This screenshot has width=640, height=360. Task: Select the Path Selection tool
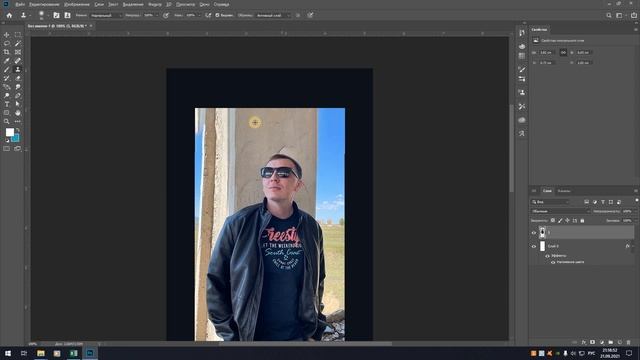[x=18, y=104]
